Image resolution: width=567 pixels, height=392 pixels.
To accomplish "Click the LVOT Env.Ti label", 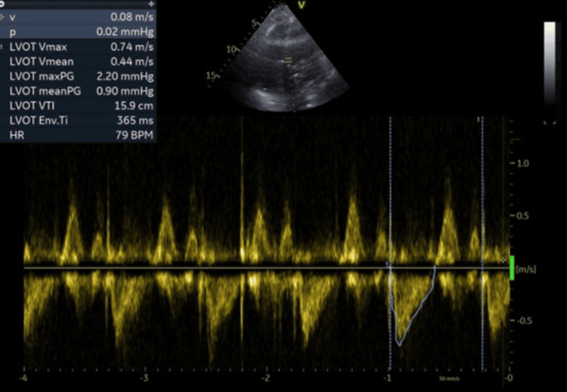I will coord(39,120).
